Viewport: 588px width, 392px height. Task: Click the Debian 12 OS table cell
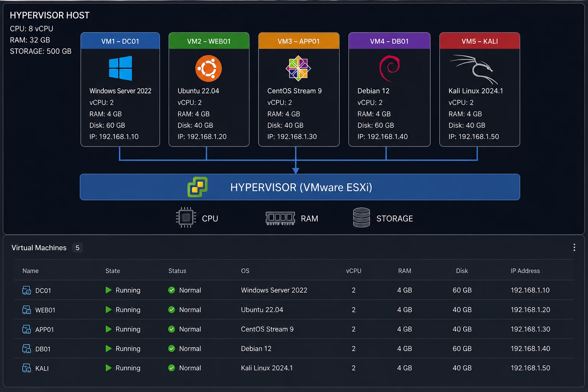point(256,349)
